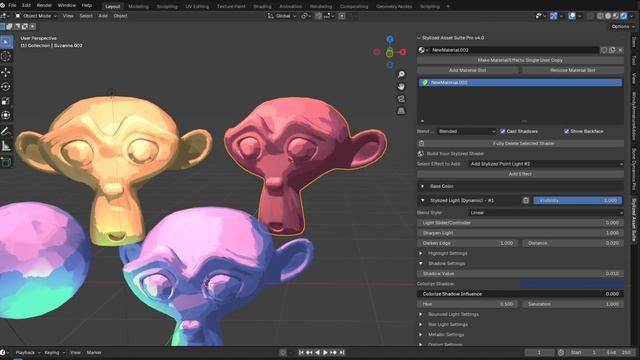The image size is (640, 360).
Task: Click the red X axis gizmo ball
Action: click(403, 52)
